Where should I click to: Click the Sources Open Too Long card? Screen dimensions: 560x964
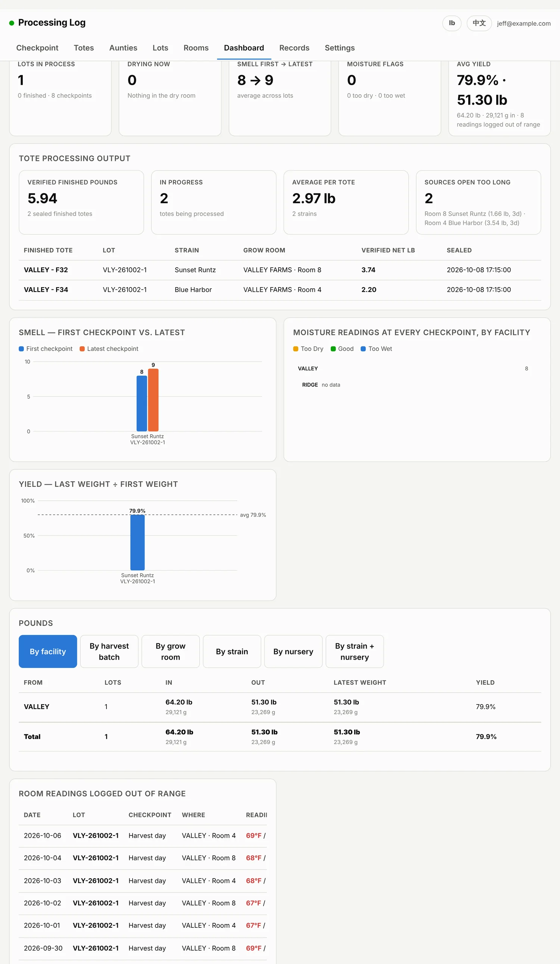tap(479, 202)
